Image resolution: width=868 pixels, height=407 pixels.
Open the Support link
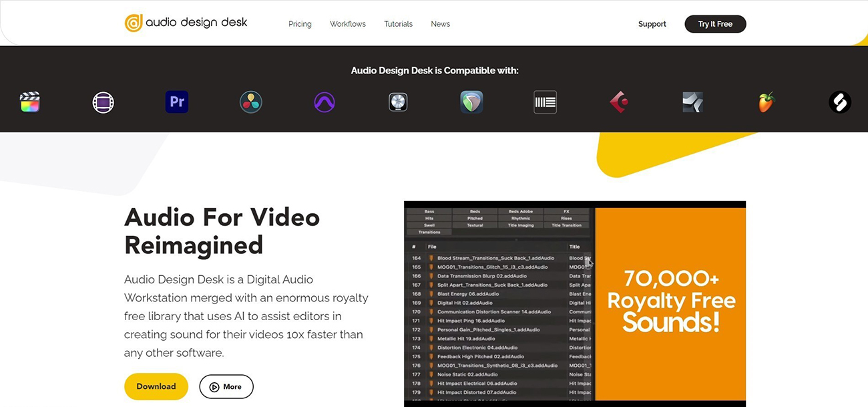pyautogui.click(x=652, y=24)
